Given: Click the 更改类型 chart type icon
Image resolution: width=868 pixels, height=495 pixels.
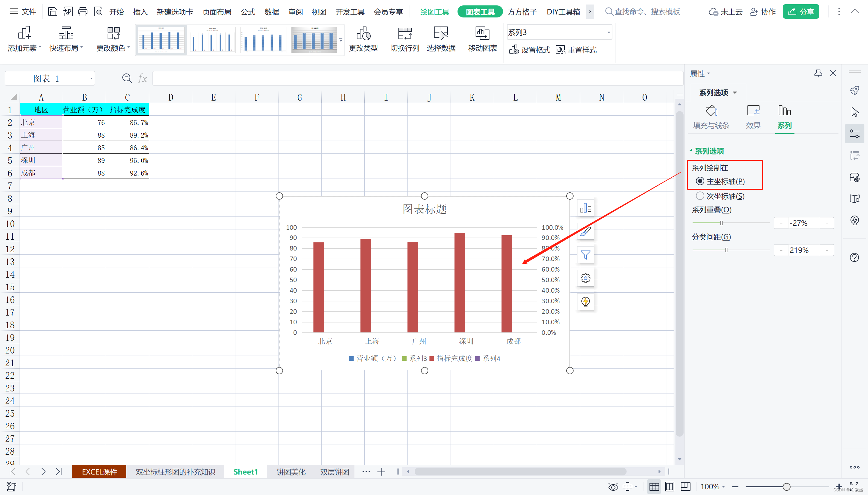Looking at the screenshot, I should pyautogui.click(x=363, y=39).
